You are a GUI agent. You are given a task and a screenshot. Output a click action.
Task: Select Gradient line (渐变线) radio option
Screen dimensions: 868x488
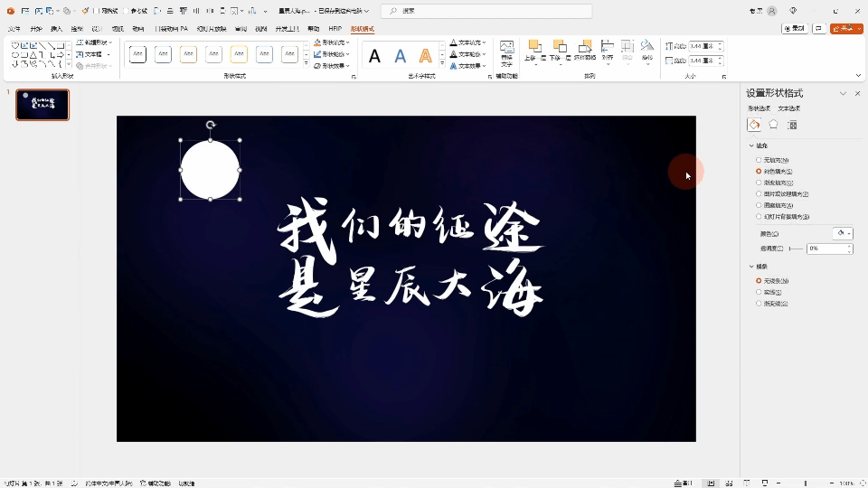coord(759,304)
